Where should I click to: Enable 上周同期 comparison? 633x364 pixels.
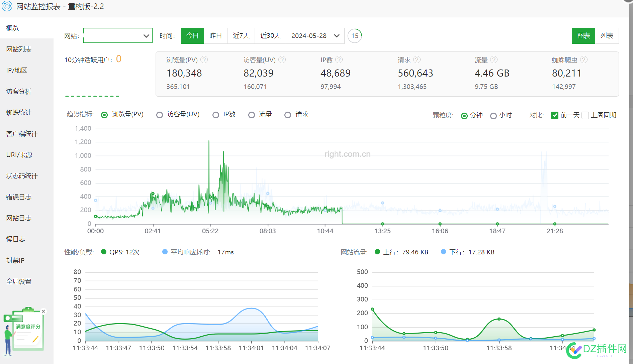(585, 115)
